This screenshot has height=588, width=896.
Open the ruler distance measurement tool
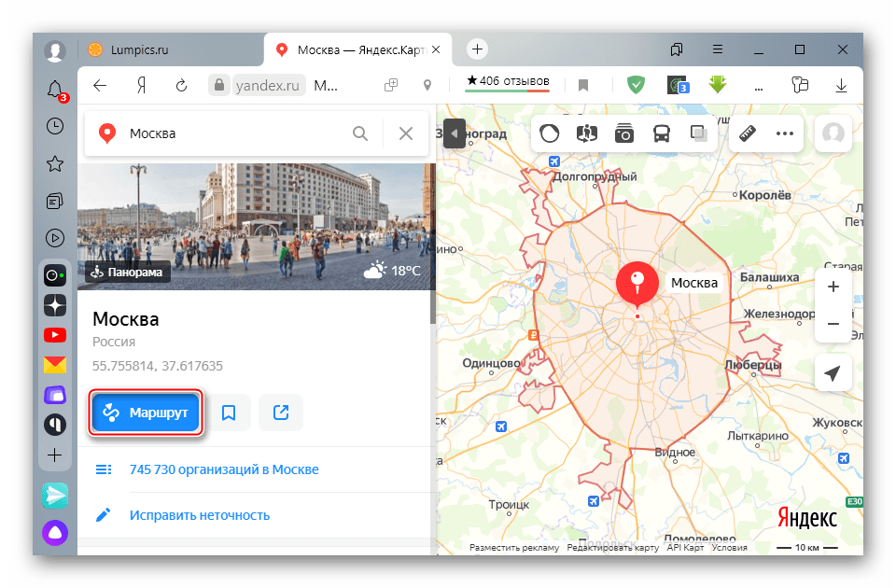click(747, 133)
